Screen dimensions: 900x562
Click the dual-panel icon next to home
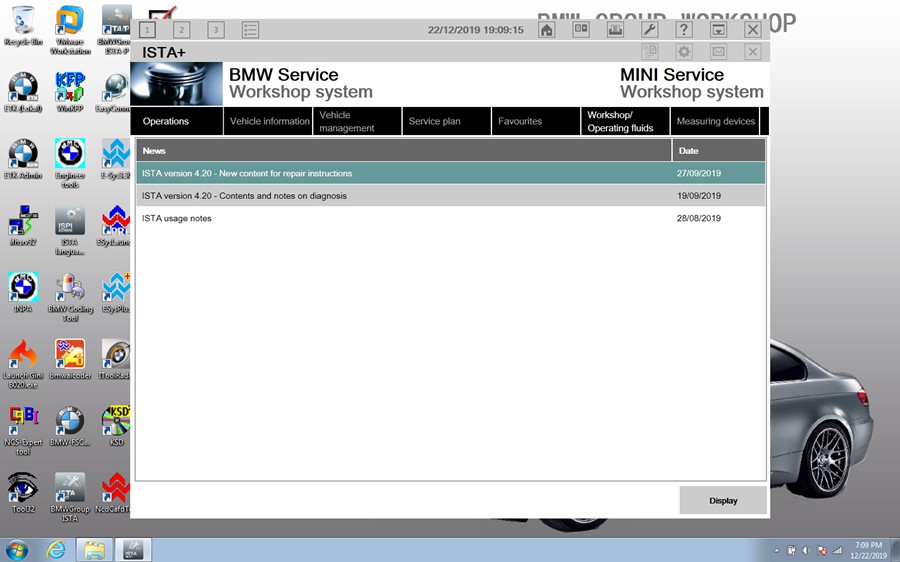(x=581, y=30)
